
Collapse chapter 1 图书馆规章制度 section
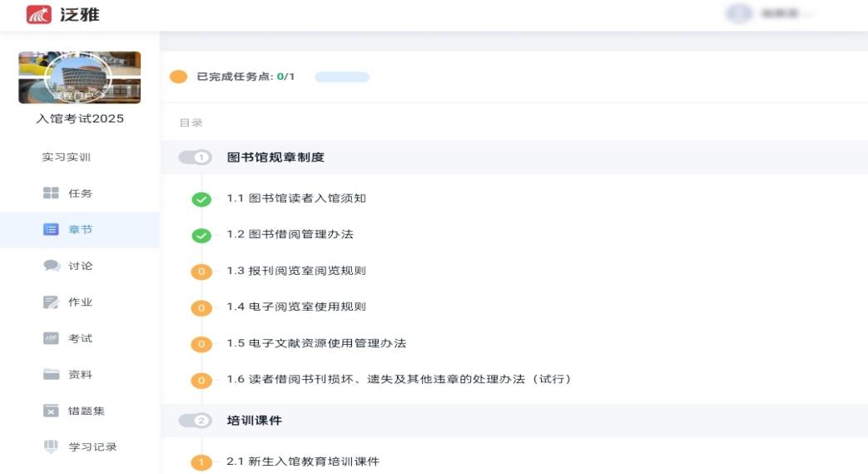(x=196, y=157)
